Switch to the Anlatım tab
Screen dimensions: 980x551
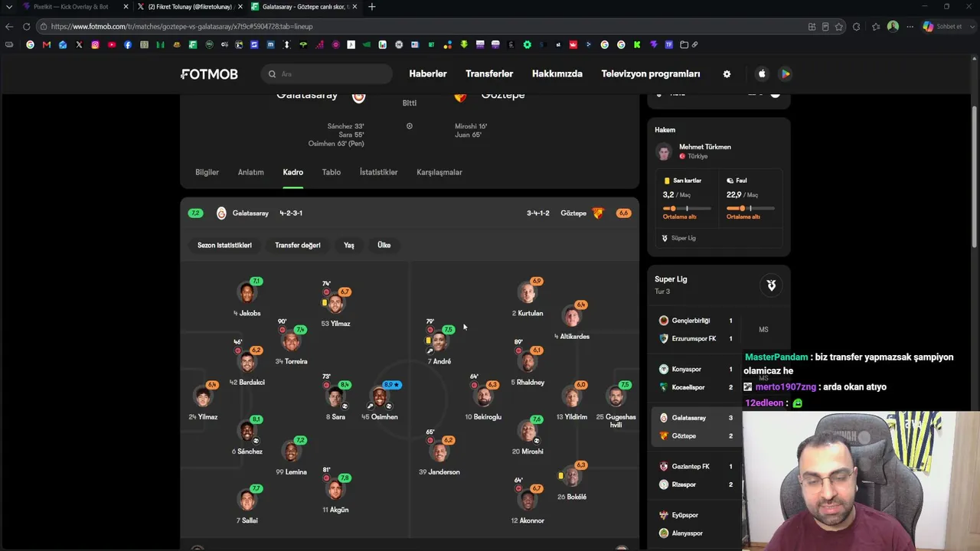coord(250,173)
